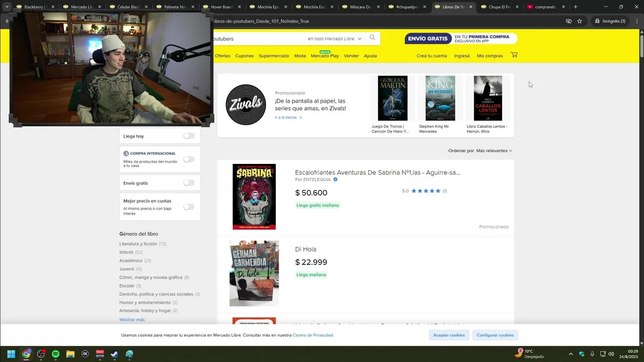This screenshot has height=362, width=644.
Task: Open the tab search arrow in Chrome
Action: point(7,7)
